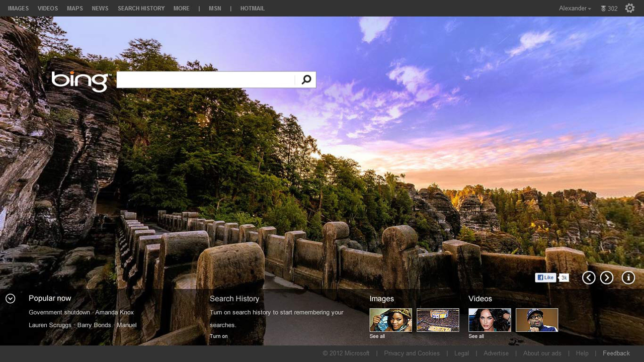Send Feedback via the footer link
644x362 pixels.
[616, 353]
